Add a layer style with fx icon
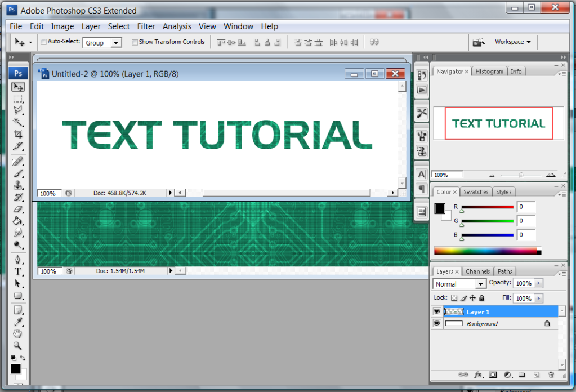The width and height of the screenshot is (576, 392). pyautogui.click(x=479, y=375)
